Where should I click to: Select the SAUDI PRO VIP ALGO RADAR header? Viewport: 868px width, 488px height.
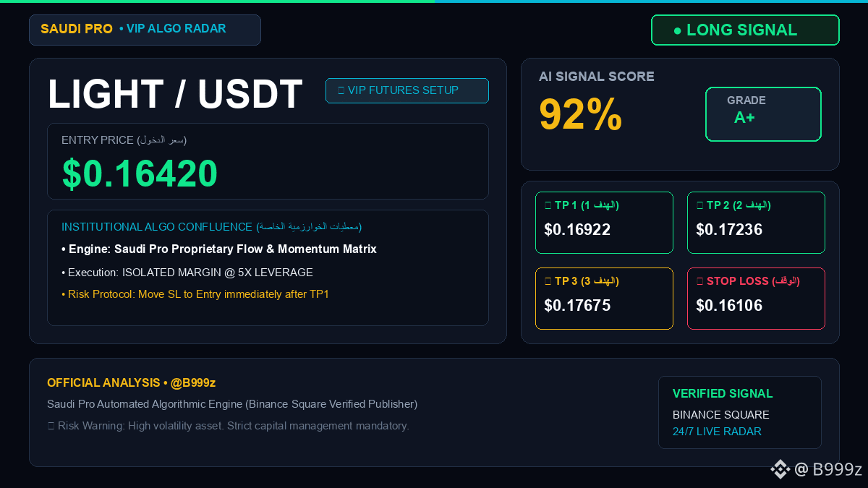[145, 30]
